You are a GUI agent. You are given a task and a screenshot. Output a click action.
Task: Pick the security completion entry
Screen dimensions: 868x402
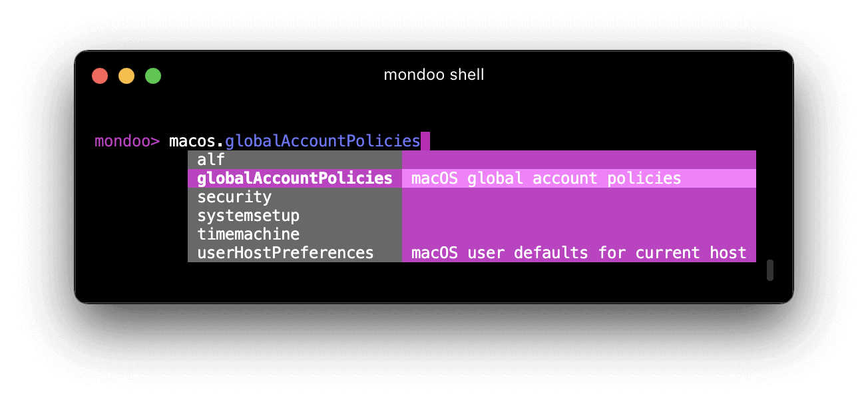(234, 196)
